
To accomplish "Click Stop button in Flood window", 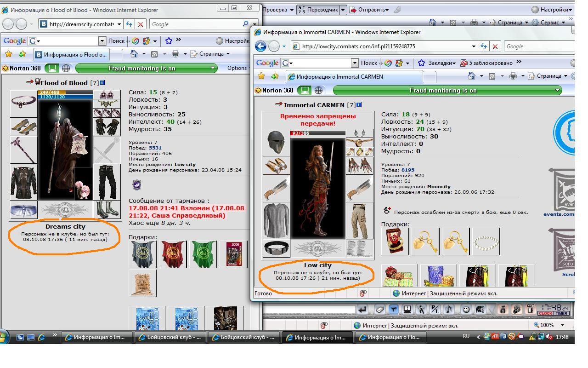I will tap(141, 24).
